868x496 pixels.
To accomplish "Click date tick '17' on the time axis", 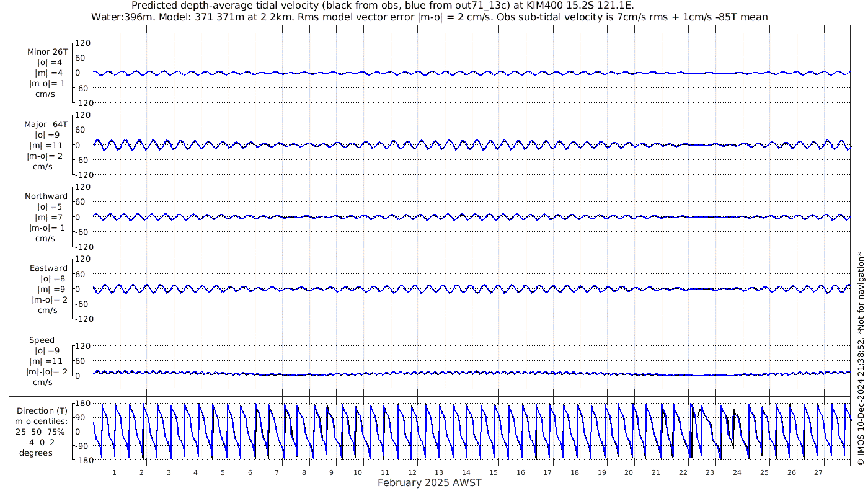I will 547,472.
